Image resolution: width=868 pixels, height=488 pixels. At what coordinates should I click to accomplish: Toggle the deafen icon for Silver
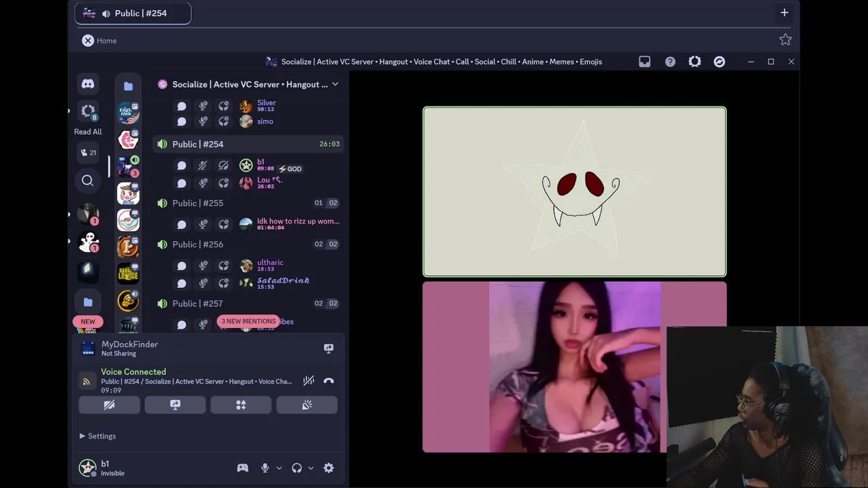pos(224,106)
